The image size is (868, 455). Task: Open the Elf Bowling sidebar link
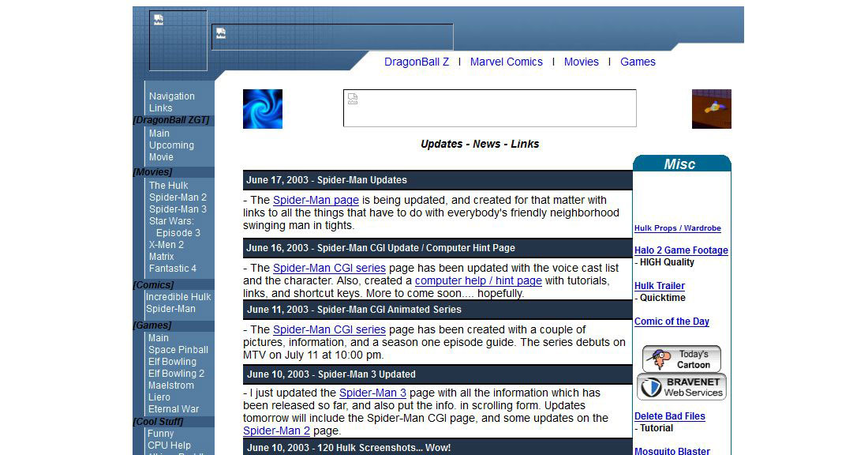coord(172,362)
